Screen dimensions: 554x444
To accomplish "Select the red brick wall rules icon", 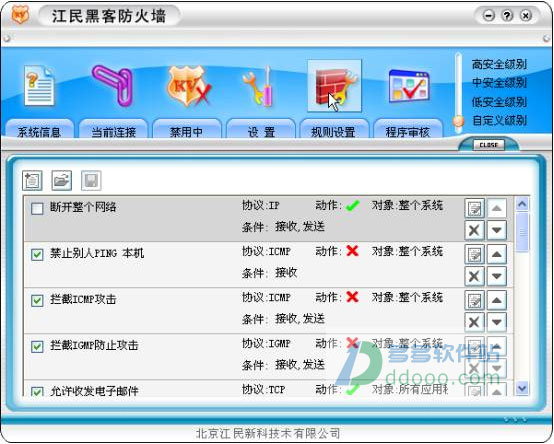I will click(334, 86).
